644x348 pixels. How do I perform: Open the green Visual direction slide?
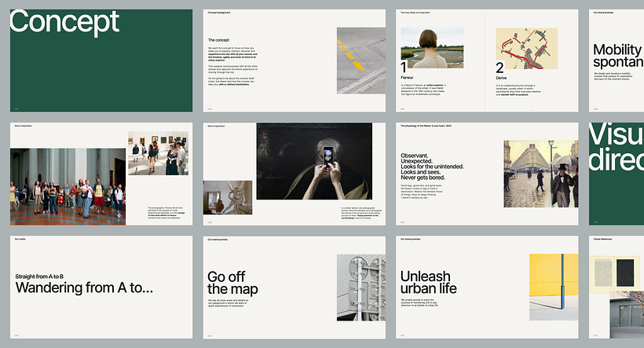coord(617,174)
